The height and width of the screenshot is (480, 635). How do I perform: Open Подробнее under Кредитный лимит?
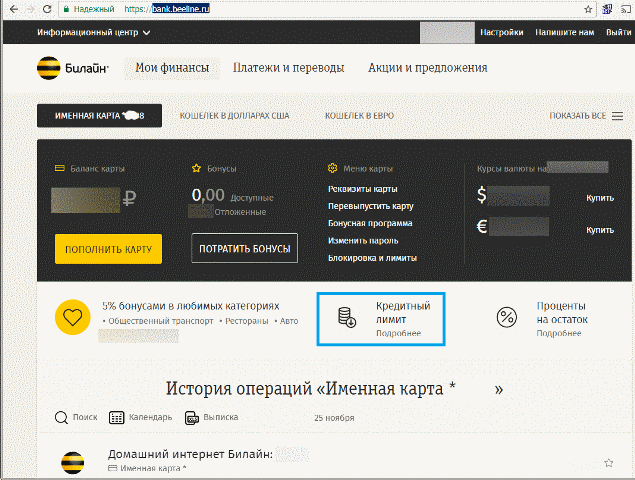[398, 333]
